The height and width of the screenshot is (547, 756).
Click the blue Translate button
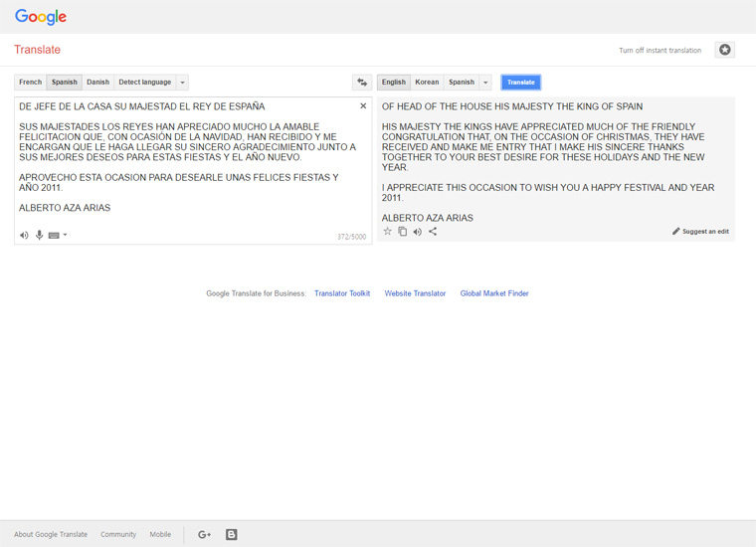(x=520, y=83)
